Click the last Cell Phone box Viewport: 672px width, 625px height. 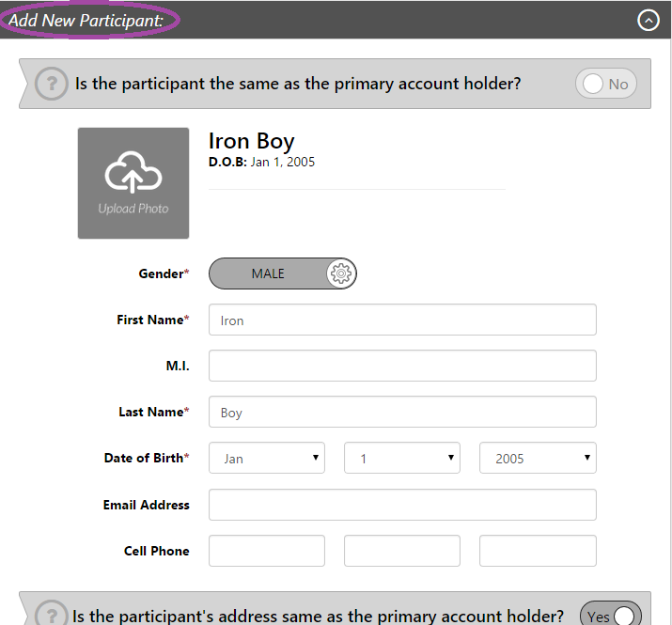(x=538, y=551)
